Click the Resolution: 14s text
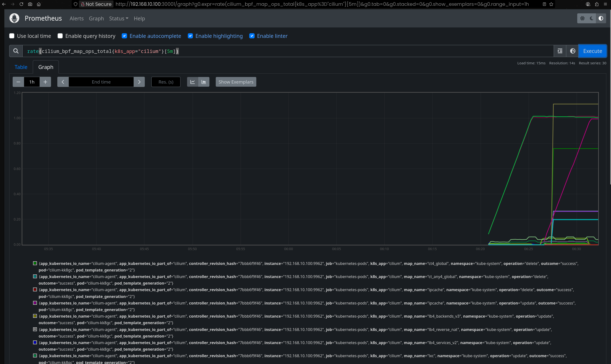This screenshot has width=611, height=364. 562,63
